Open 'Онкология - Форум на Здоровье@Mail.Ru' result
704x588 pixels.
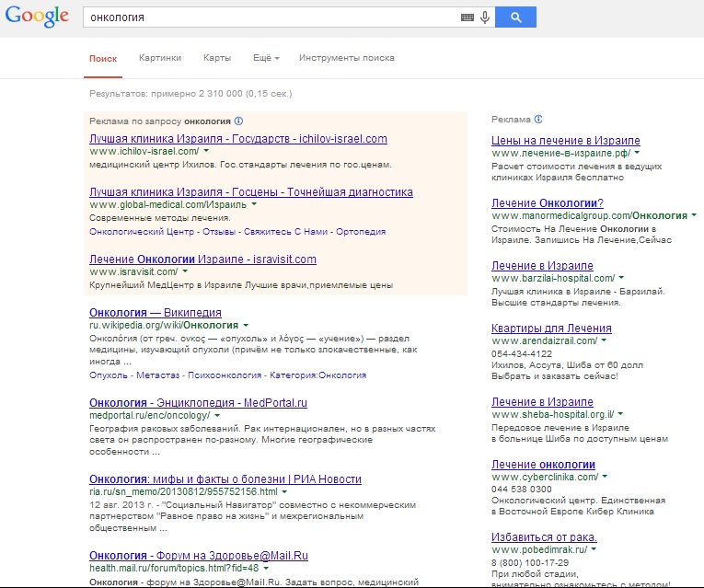pos(199,556)
